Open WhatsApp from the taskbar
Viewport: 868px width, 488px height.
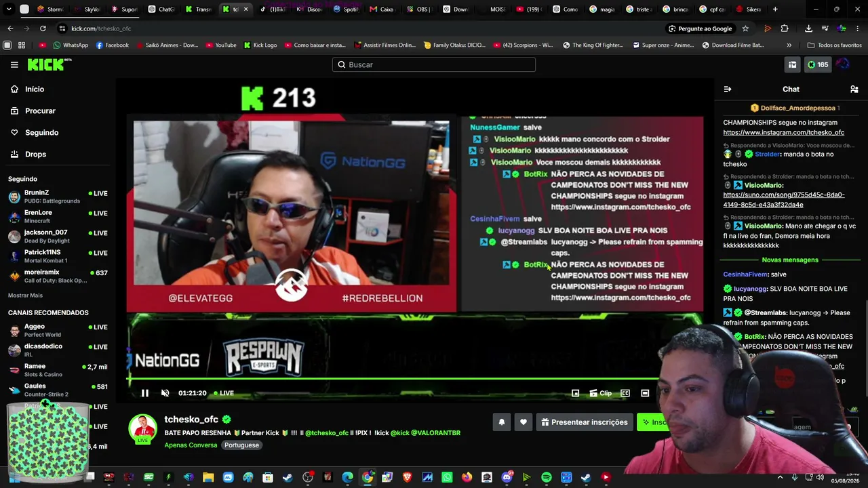[x=448, y=477]
